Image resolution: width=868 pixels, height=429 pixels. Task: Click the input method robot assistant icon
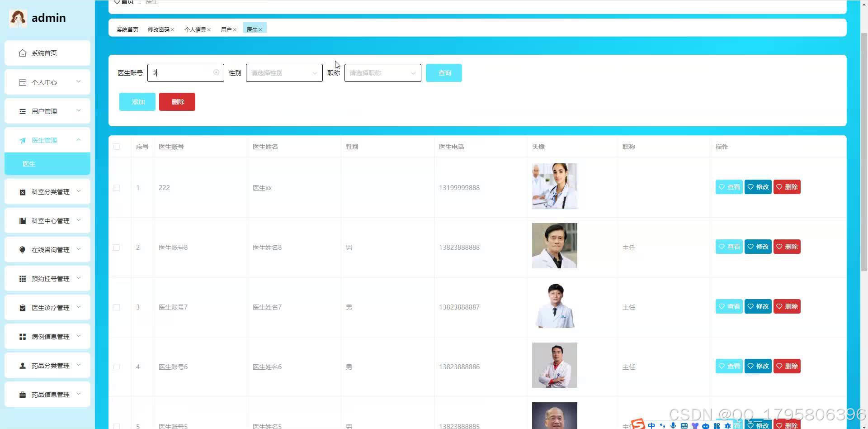(x=706, y=426)
